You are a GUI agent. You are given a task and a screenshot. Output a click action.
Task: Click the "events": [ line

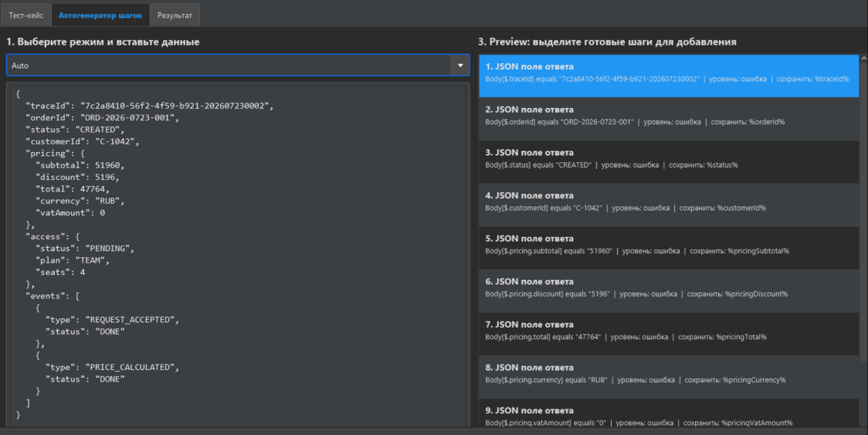coord(52,296)
